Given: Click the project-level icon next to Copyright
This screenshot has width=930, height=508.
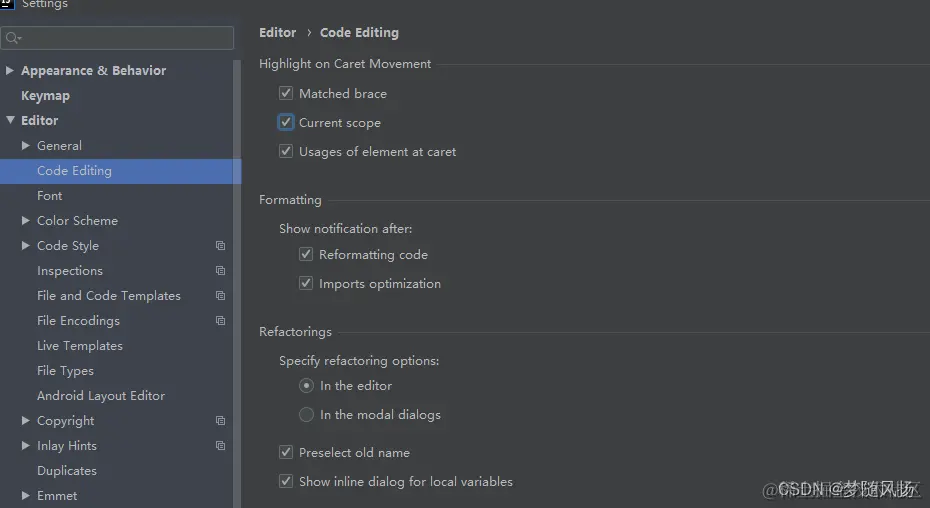Looking at the screenshot, I should pos(221,421).
